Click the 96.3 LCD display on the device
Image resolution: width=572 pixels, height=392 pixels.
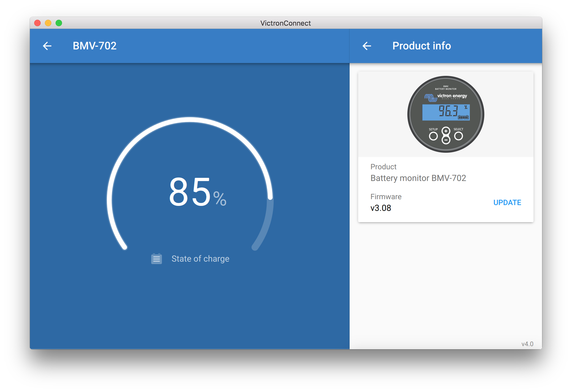click(446, 112)
